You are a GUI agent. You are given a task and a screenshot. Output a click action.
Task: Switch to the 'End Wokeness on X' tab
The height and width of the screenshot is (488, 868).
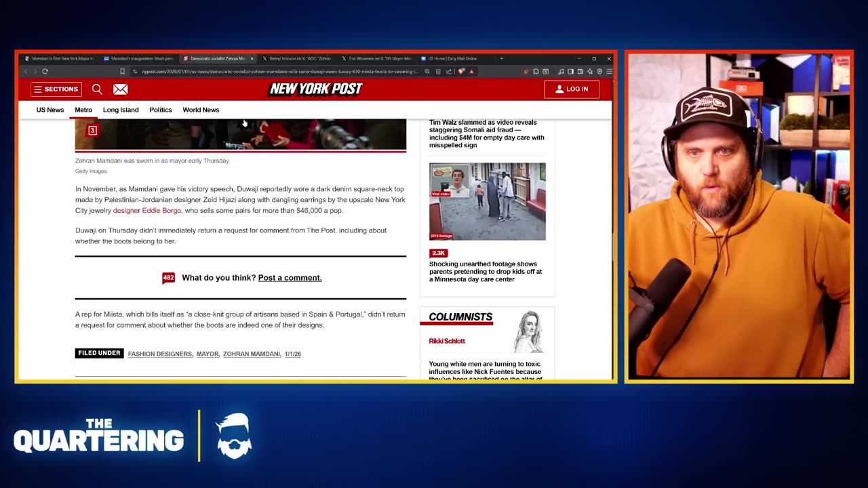[376, 58]
